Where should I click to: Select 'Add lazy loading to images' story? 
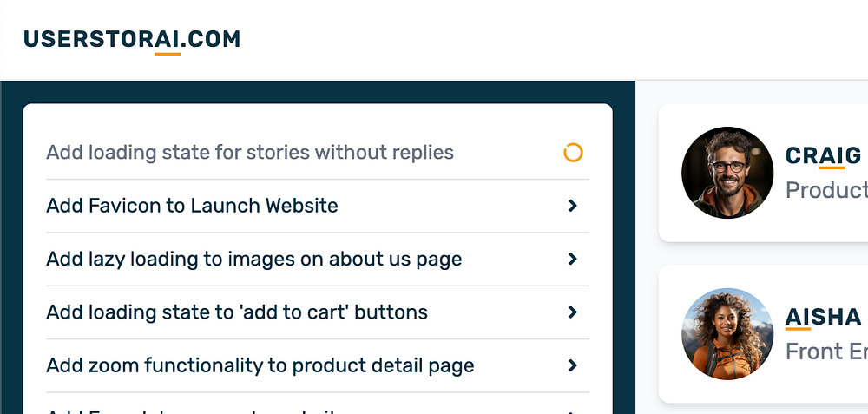click(253, 259)
